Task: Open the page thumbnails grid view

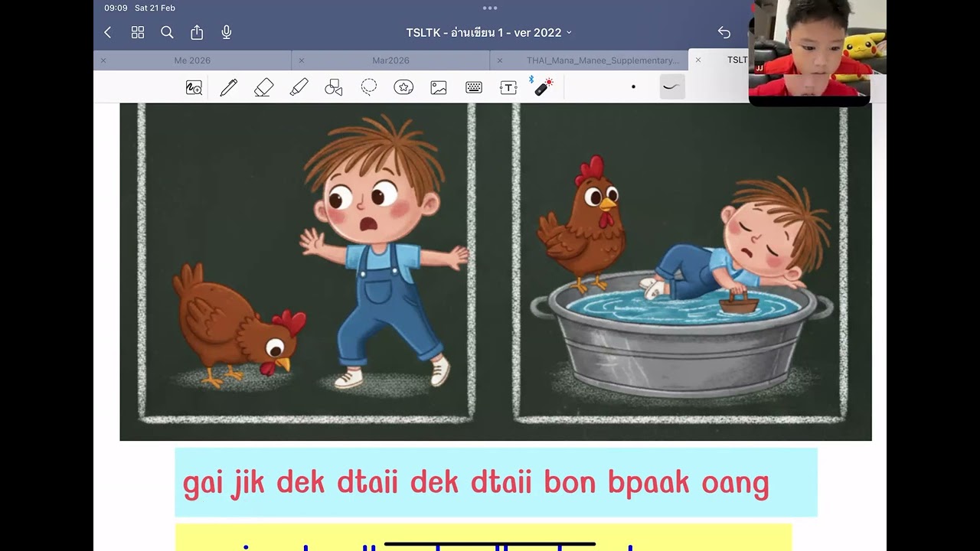Action: [138, 32]
